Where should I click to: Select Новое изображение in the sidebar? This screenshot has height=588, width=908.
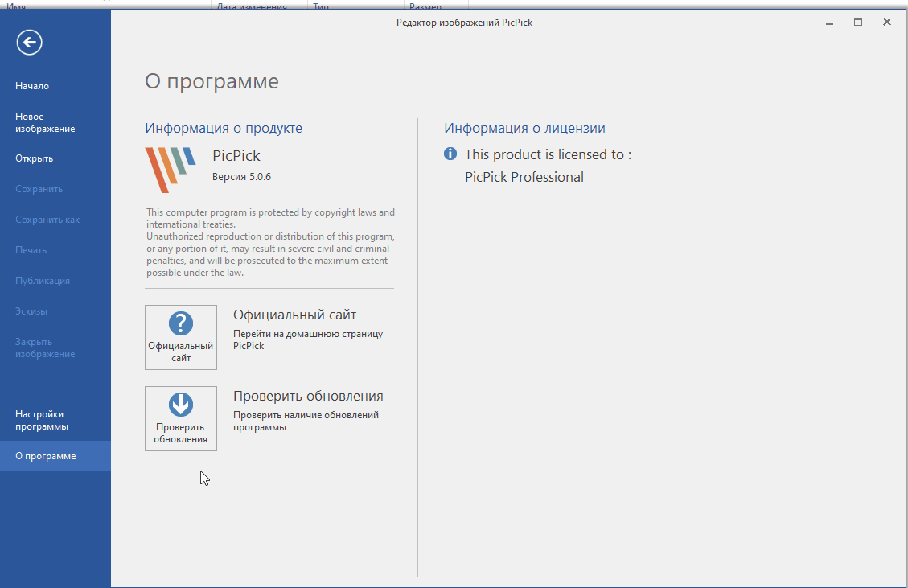pyautogui.click(x=45, y=122)
